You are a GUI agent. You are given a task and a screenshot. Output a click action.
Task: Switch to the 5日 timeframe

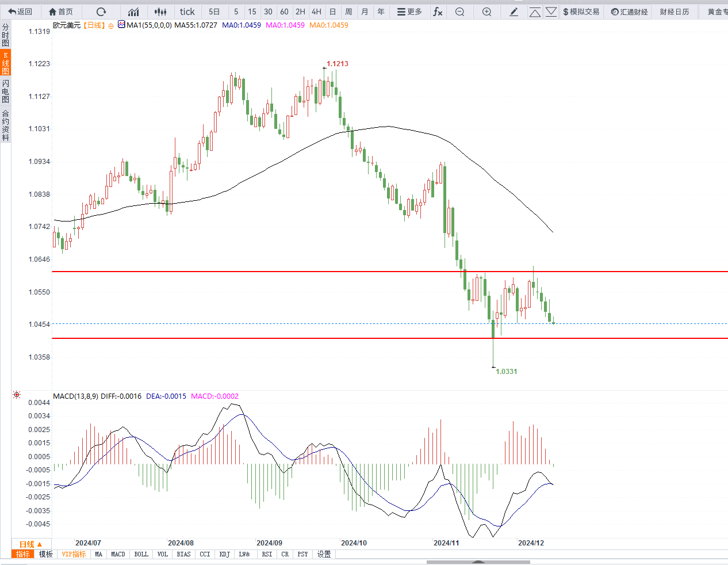tap(214, 12)
